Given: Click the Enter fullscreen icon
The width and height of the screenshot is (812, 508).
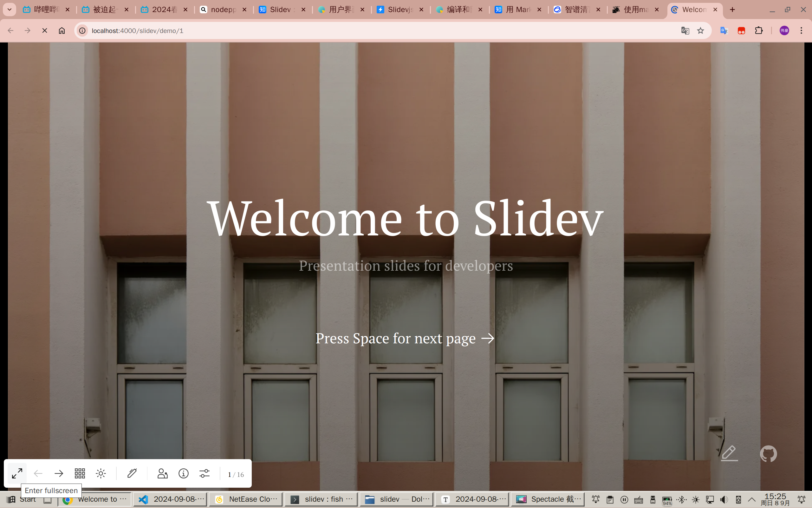Looking at the screenshot, I should tap(17, 473).
